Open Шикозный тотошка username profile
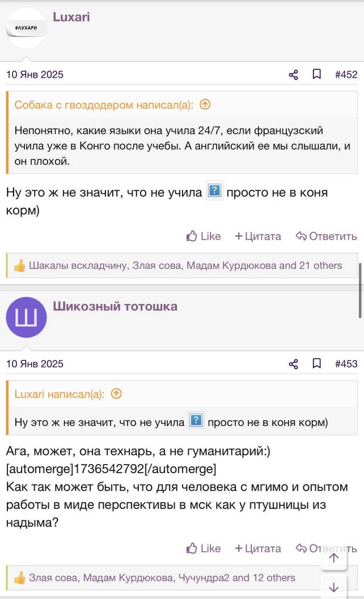Image resolution: width=364 pixels, height=599 pixels. pos(115,306)
